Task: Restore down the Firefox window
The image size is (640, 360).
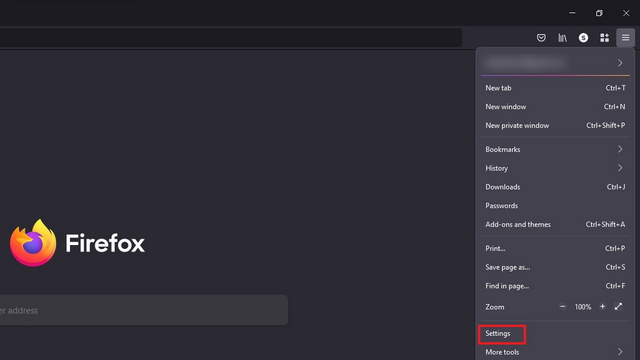Action: pos(599,13)
